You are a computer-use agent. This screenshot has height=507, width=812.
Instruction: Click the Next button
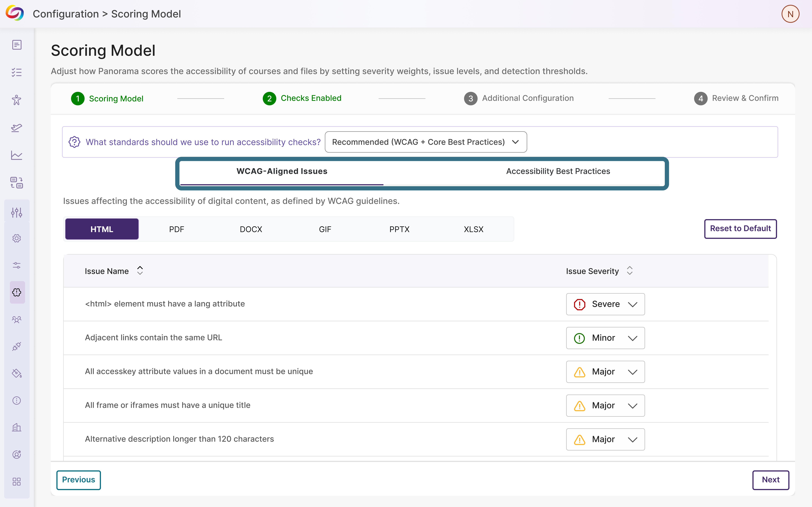point(770,480)
